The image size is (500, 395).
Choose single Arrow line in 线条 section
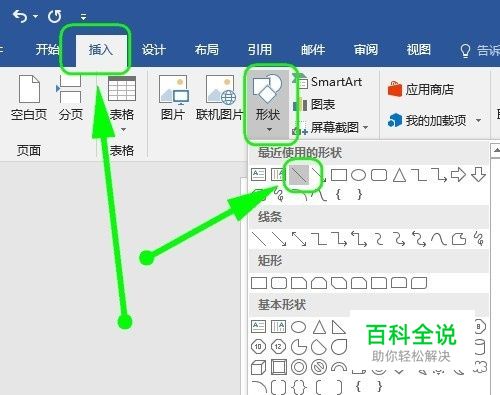coord(279,239)
